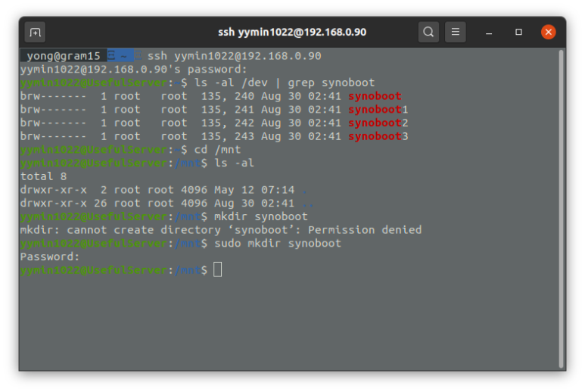The height and width of the screenshot is (392, 585).
Task: Click the terminal cursor at last prompt
Action: [217, 269]
